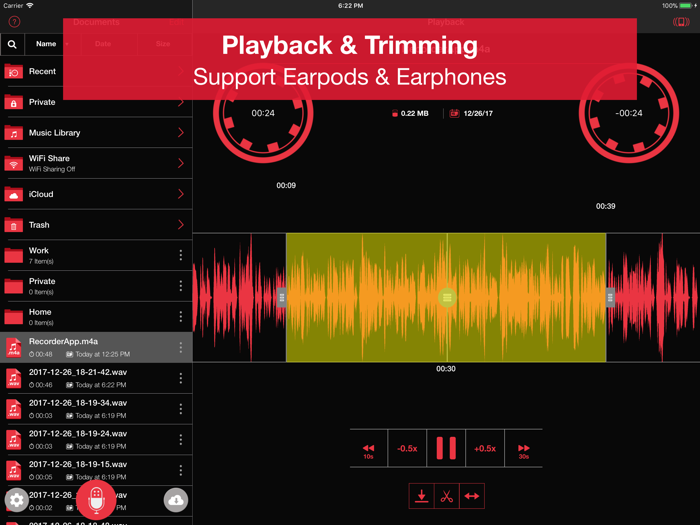This screenshot has width=700, height=525.
Task: Open options for 2017-12-26_18-21-42.wav
Action: pyautogui.click(x=181, y=379)
